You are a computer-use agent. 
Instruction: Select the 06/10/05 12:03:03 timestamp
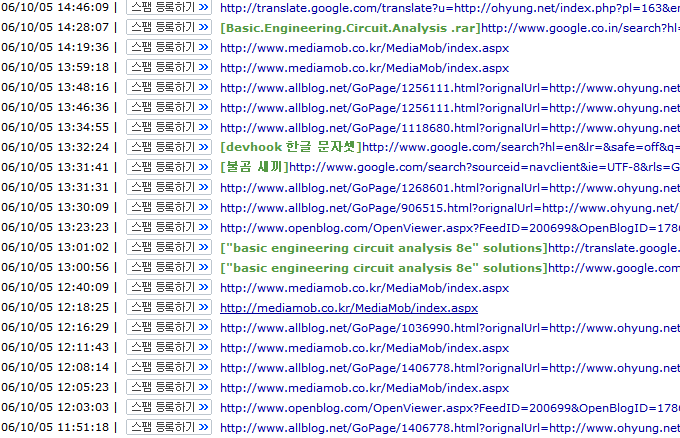pos(55,407)
